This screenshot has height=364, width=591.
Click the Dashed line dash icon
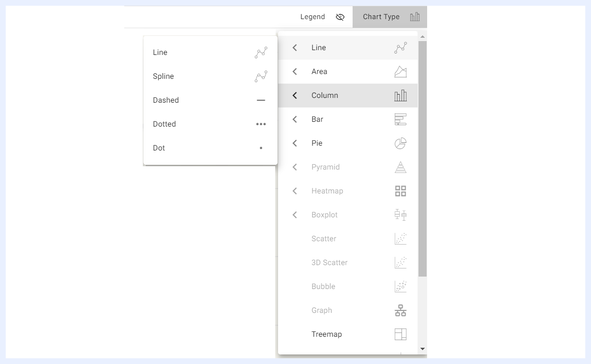pyautogui.click(x=261, y=100)
